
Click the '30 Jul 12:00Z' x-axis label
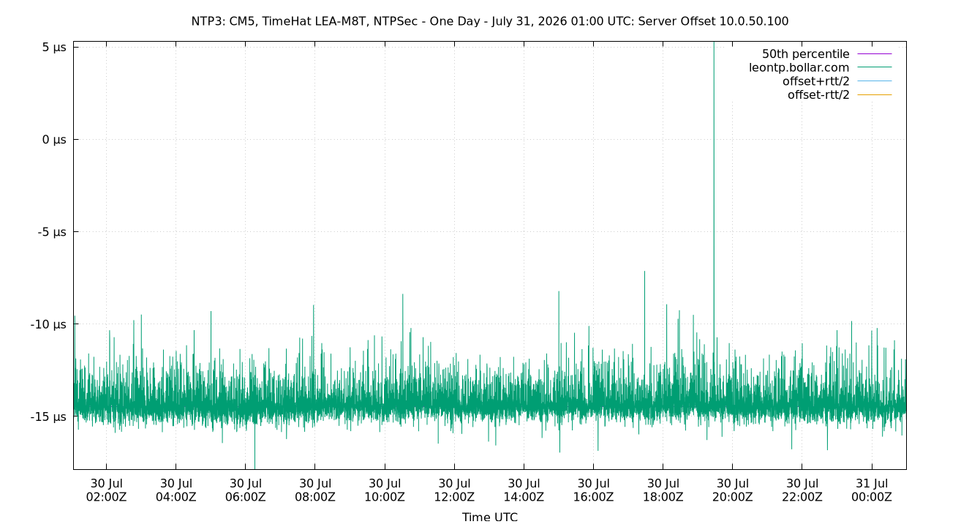(x=454, y=490)
